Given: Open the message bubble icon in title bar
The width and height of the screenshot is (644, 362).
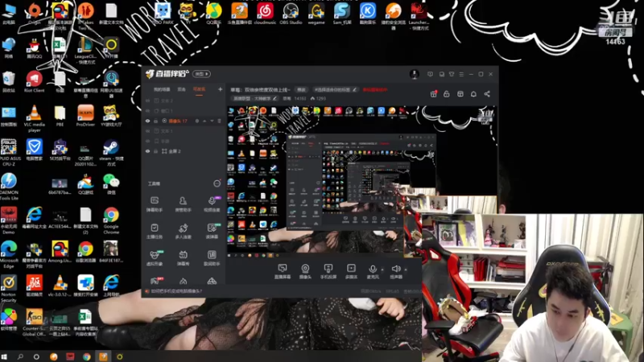Looking at the screenshot, I should [430, 74].
